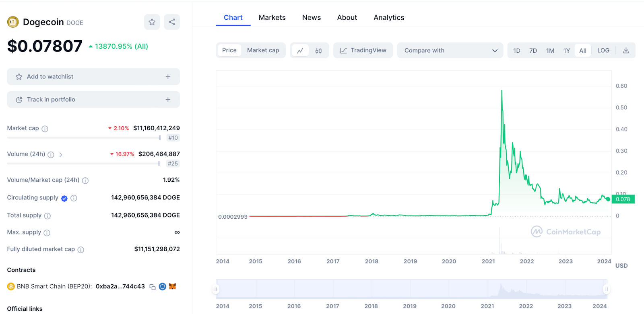Screen dimensions: 644x314
Task: Set chart range to 1D
Action: tap(517, 51)
